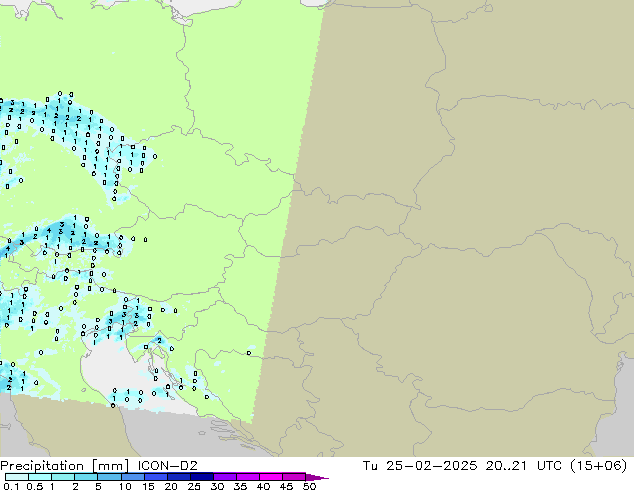
Task: Click the '20..21 UTC' time text
Action: point(524,466)
